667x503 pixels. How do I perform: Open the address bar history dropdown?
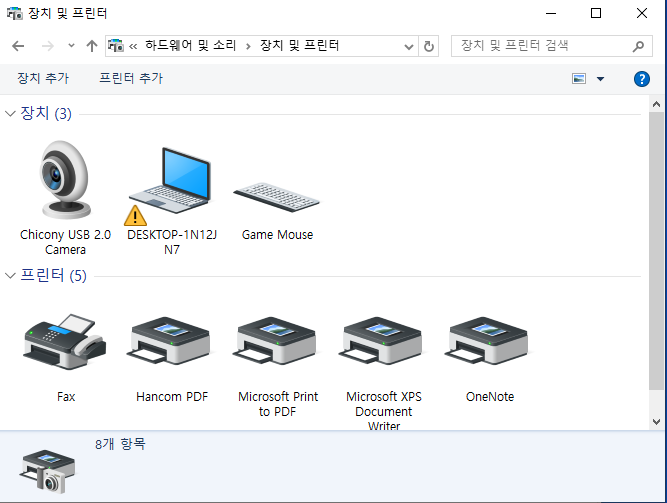coord(409,46)
